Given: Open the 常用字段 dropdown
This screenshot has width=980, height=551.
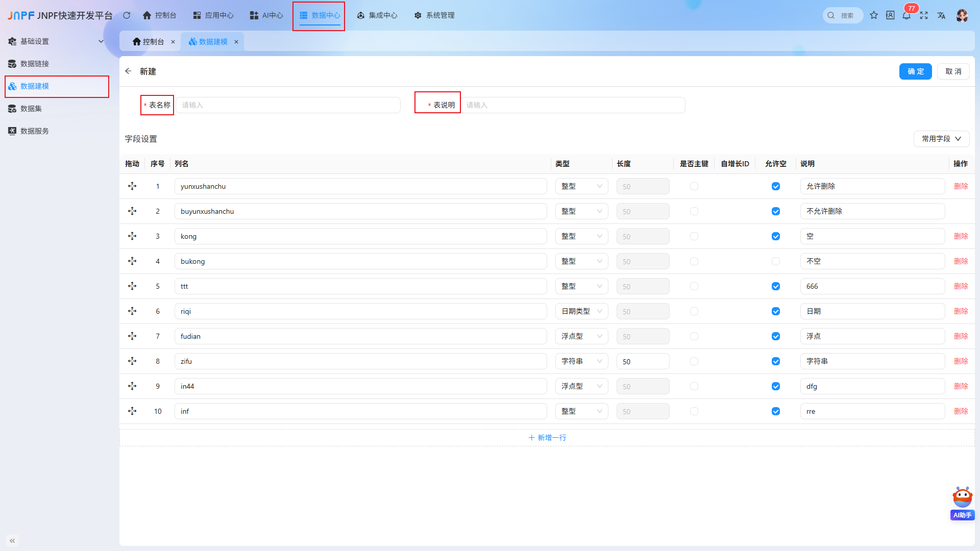Looking at the screenshot, I should point(941,139).
